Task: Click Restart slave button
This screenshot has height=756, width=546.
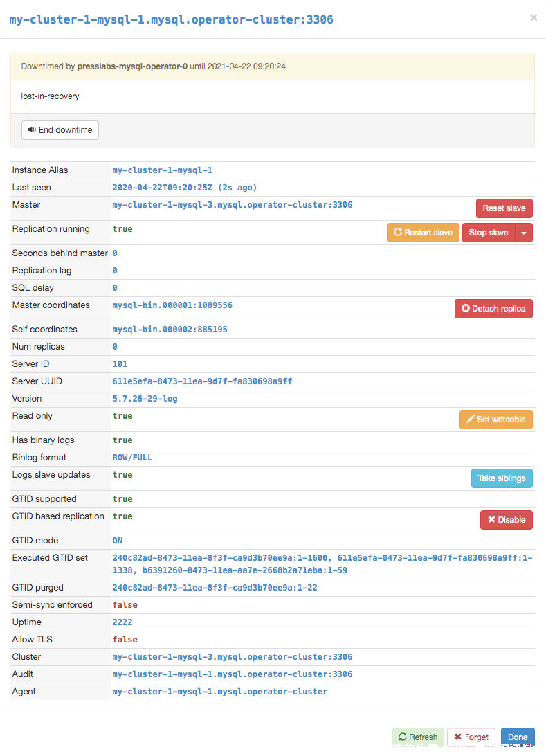Action: pos(423,233)
